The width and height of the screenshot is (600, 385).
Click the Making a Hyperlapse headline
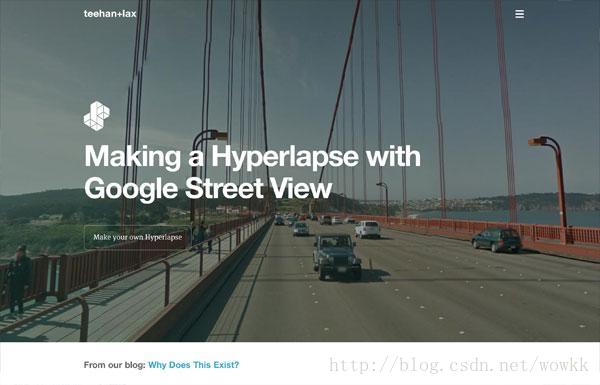point(252,172)
